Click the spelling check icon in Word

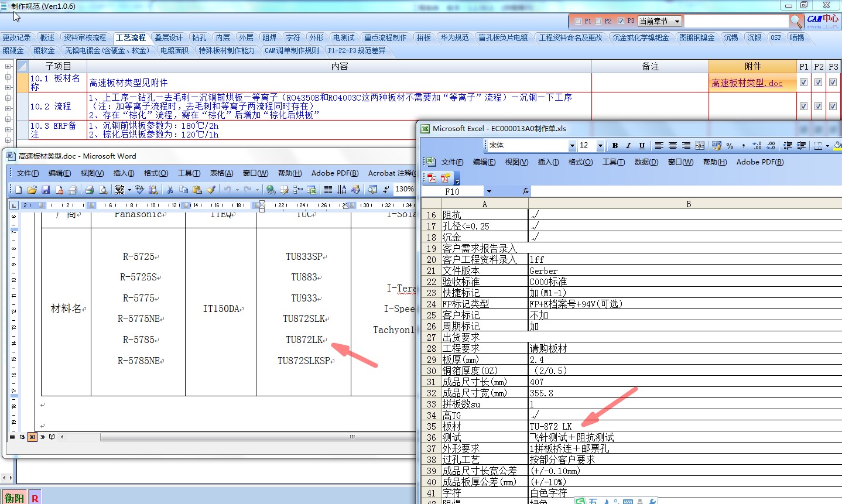pos(139,190)
